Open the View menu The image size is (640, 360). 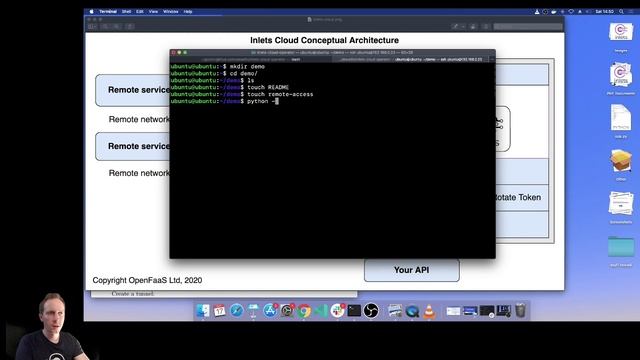click(153, 12)
